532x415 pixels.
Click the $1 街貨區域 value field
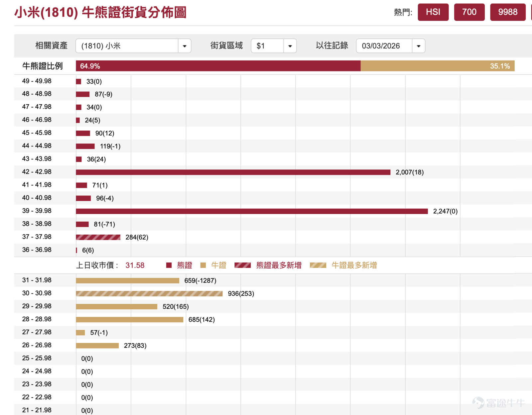pos(267,46)
